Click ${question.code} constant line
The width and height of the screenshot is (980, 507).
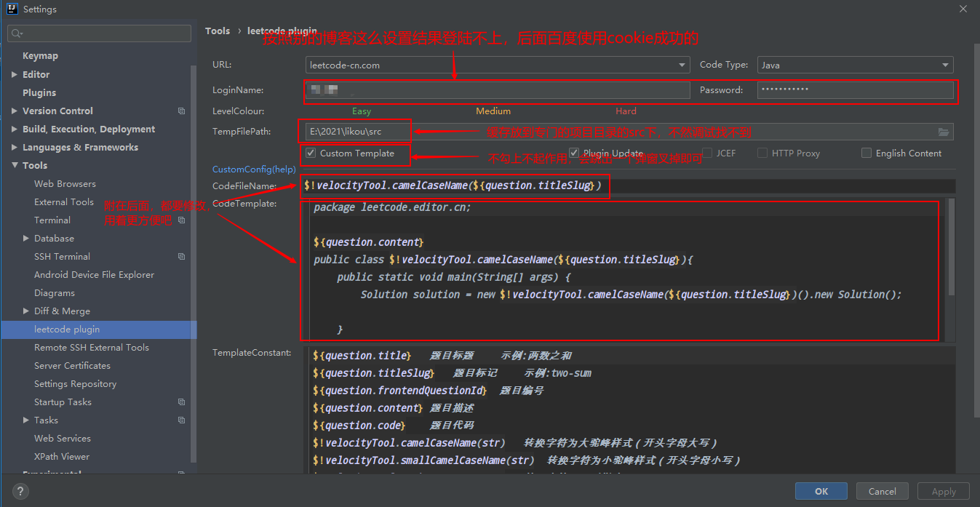(393, 426)
